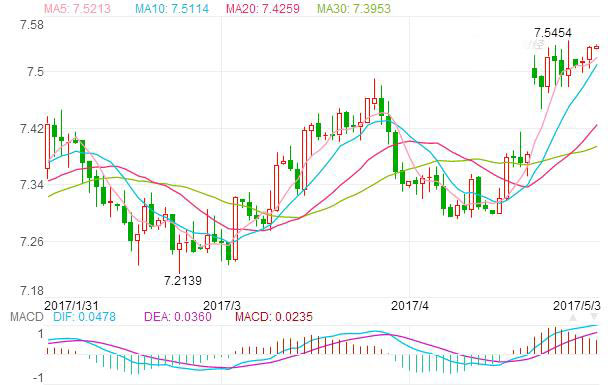The width and height of the screenshot is (609, 385).
Task: Click the 2017/1/31 start date label
Action: (x=71, y=306)
